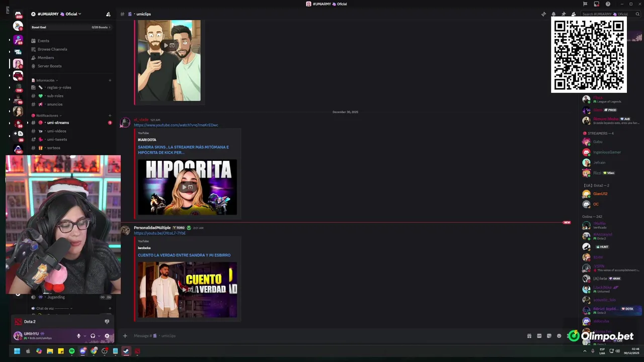Click the invite people icon beside server name
This screenshot has height=362, width=644.
(108, 14)
